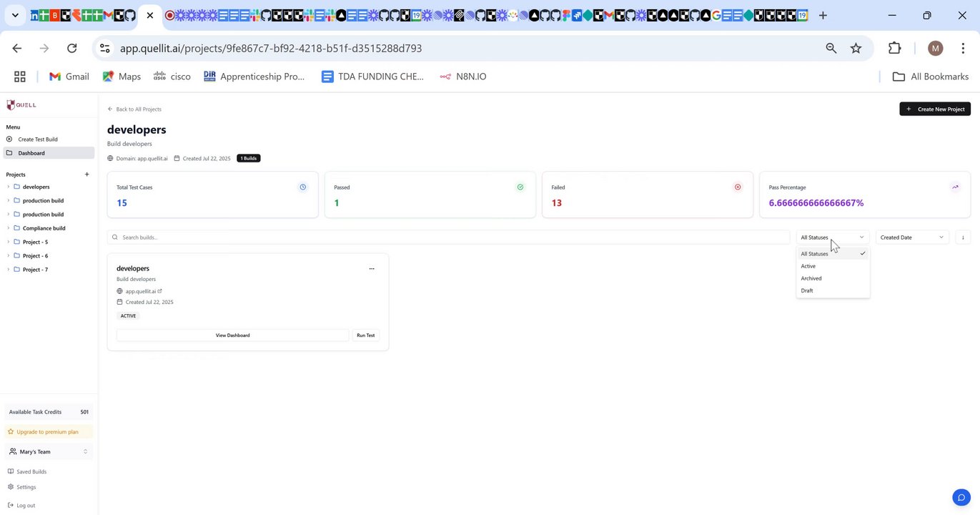Open Create Test Build from menu
Image resolution: width=980 pixels, height=515 pixels.
(x=37, y=139)
